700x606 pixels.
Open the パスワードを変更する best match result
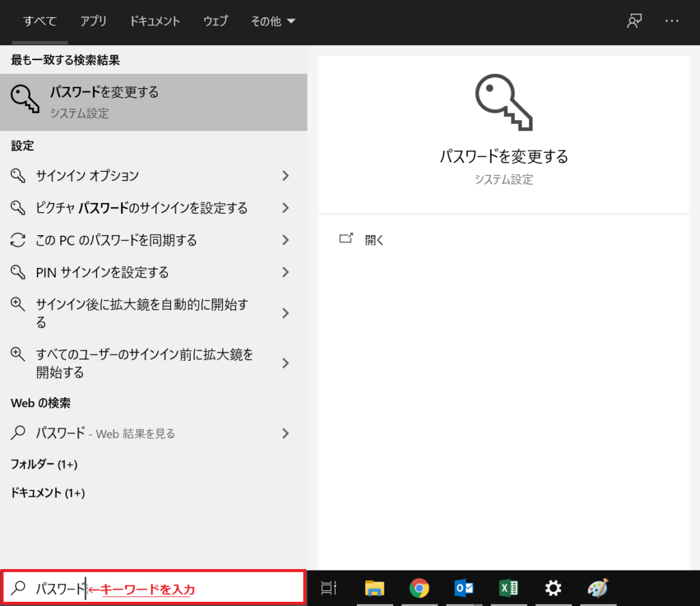154,102
